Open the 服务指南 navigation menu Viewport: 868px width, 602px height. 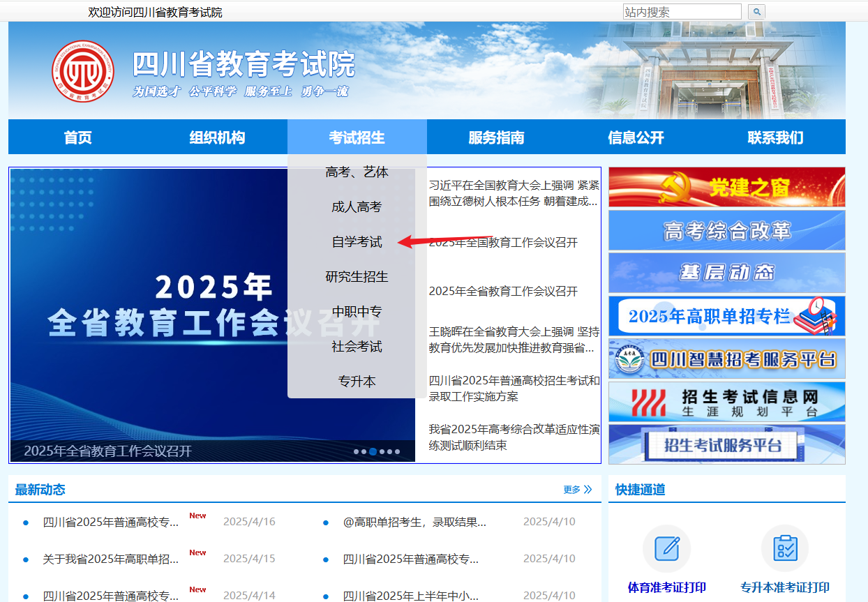(496, 137)
